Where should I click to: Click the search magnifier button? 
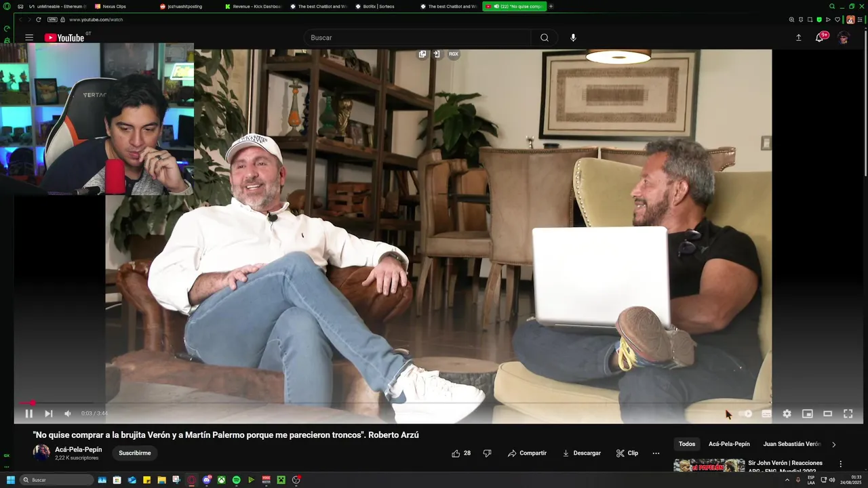tap(545, 38)
